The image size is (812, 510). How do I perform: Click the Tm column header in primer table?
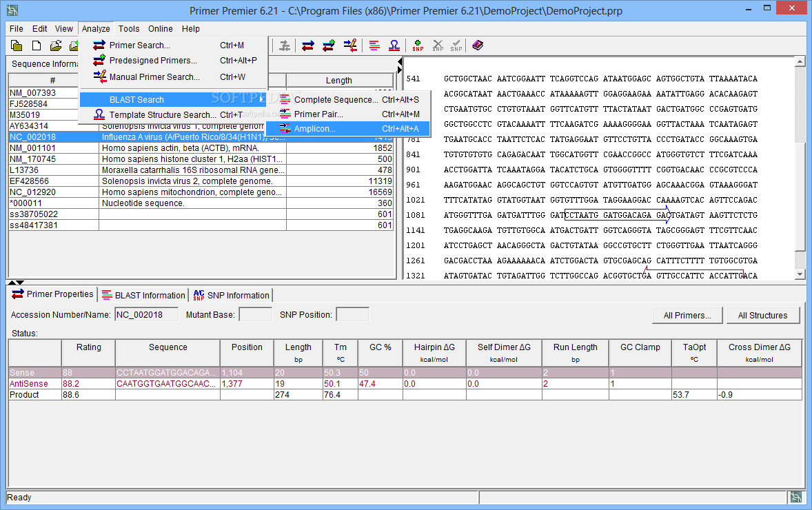341,353
